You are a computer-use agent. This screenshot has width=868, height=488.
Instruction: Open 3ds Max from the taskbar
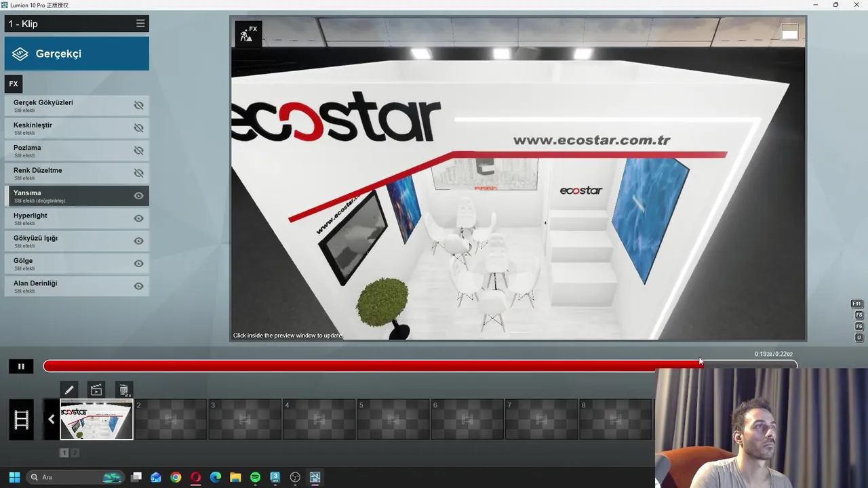(x=275, y=477)
